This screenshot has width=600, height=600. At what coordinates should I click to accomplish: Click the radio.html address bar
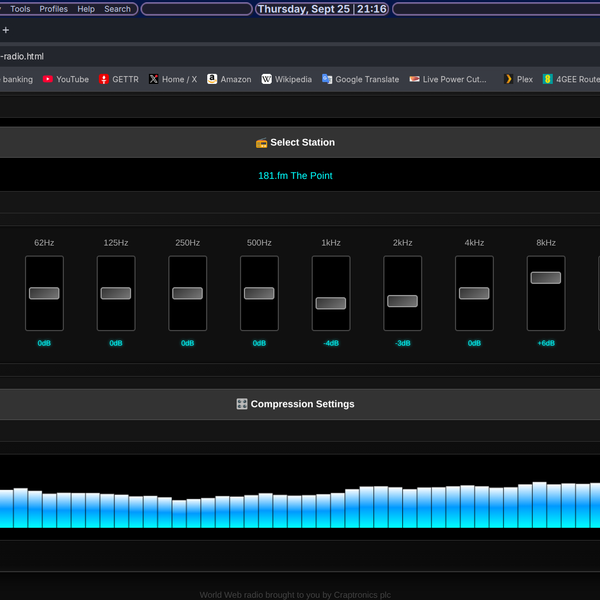pos(300,56)
